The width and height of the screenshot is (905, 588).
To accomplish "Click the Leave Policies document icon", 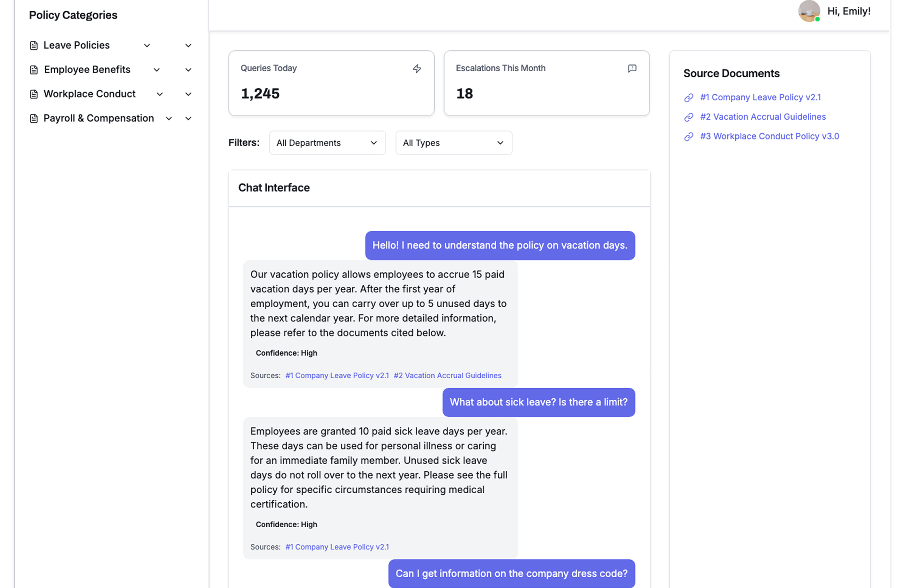I will (x=33, y=46).
